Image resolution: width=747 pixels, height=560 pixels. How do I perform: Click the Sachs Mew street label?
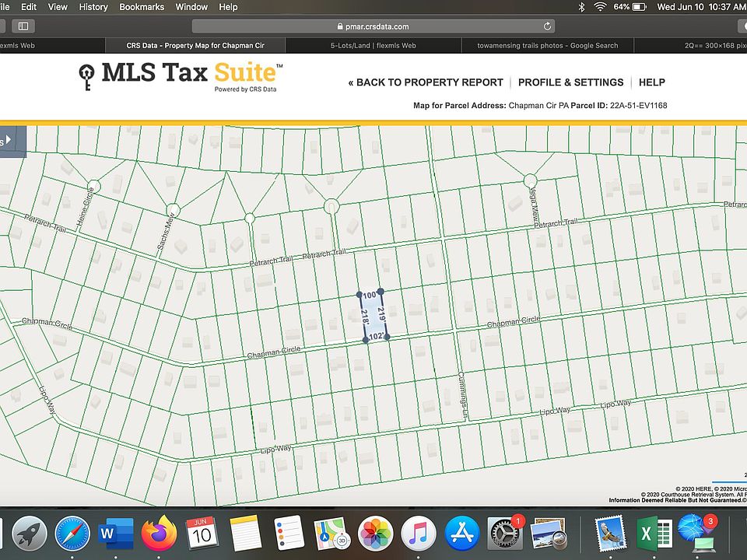tap(166, 232)
